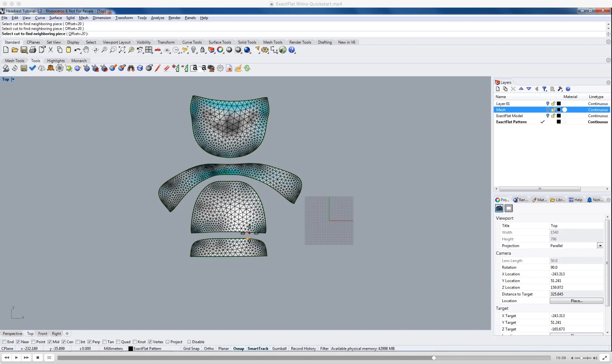Click the video play button
612x364 pixels.
coord(16,357)
